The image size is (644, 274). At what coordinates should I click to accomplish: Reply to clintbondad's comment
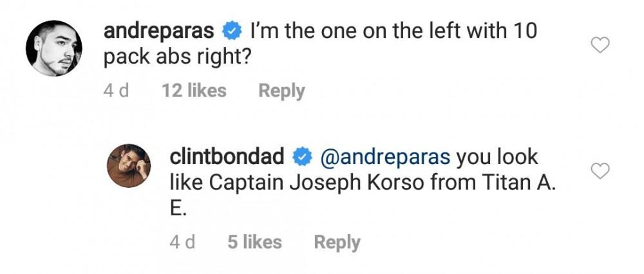[337, 242]
